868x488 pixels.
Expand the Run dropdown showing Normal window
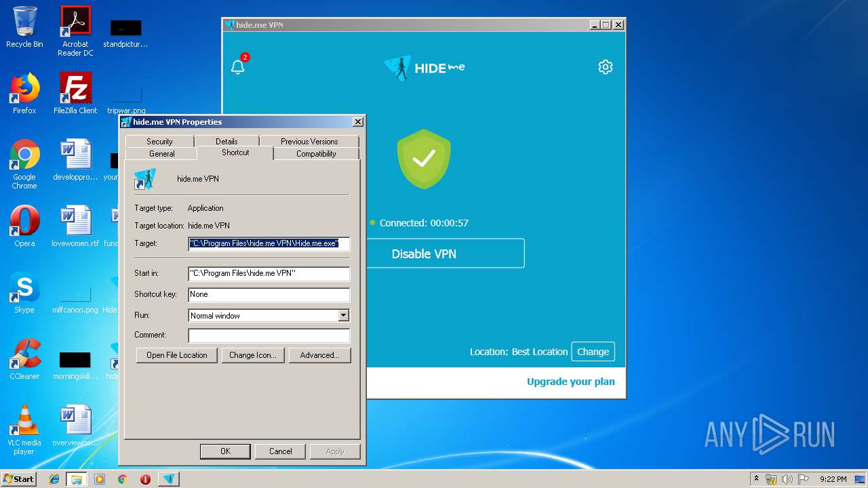point(343,315)
